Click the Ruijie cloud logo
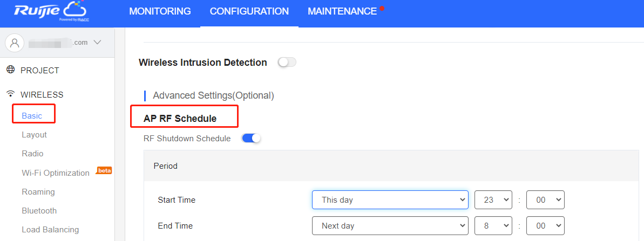 click(x=50, y=12)
